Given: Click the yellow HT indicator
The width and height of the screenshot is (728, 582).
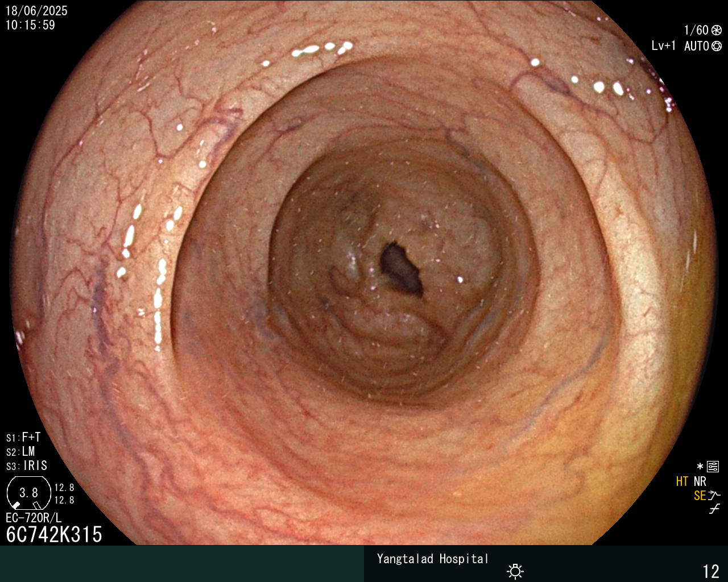Looking at the screenshot, I should tap(682, 481).
